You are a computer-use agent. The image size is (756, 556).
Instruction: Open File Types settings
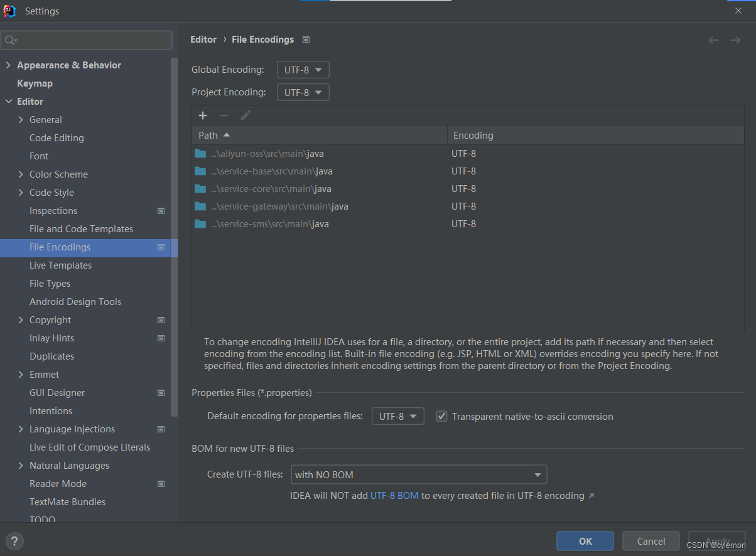click(50, 284)
